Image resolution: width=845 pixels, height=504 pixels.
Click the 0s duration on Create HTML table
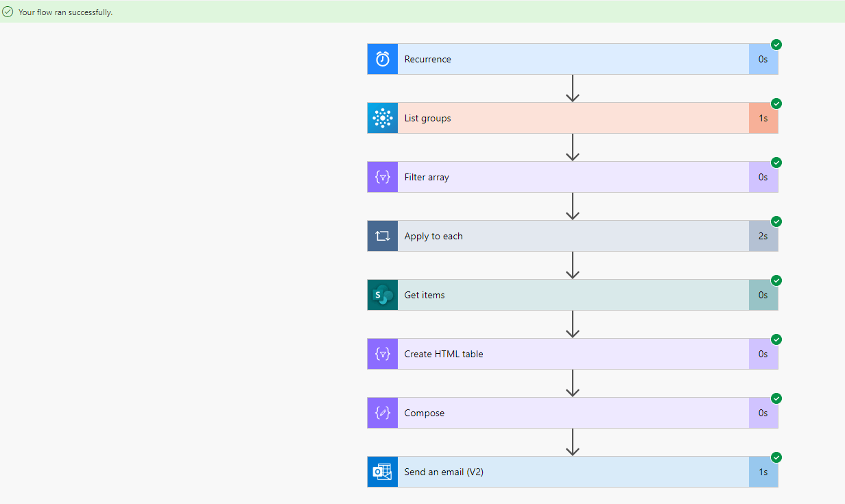763,354
